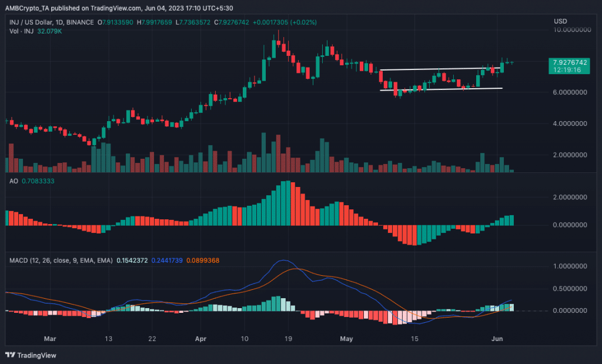
Task: Click the 4.0000000 price axis label
Action: (x=570, y=123)
